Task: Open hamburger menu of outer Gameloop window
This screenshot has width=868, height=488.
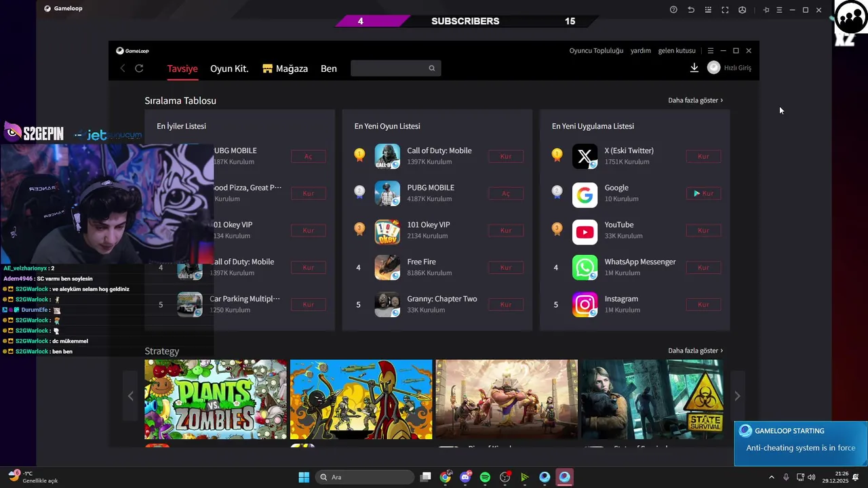Action: coord(779,9)
